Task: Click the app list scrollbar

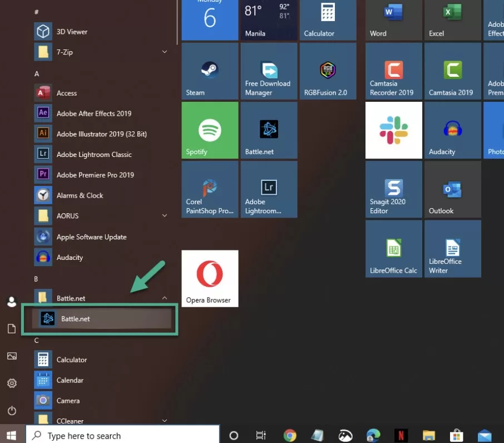Action: click(x=177, y=22)
